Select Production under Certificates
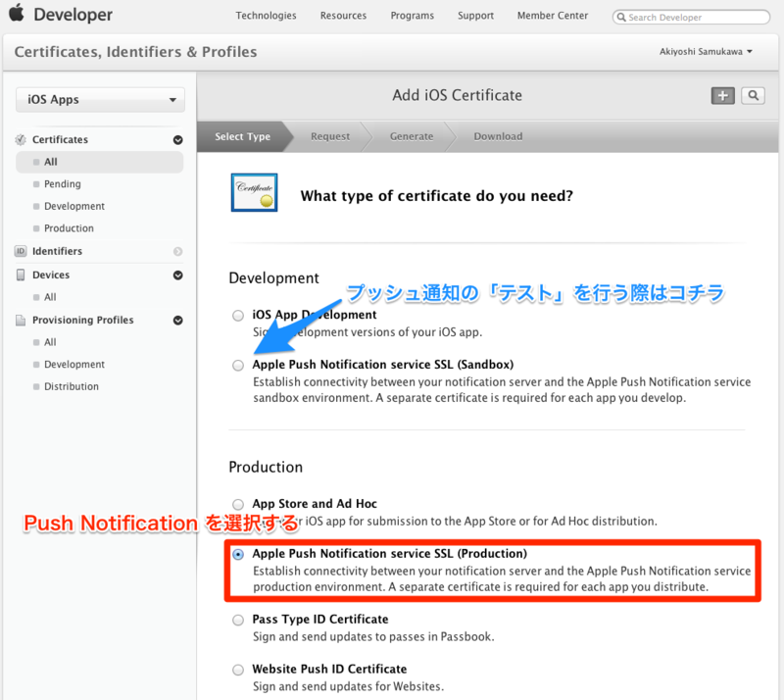Screen dimensions: 784x700 coord(69,228)
